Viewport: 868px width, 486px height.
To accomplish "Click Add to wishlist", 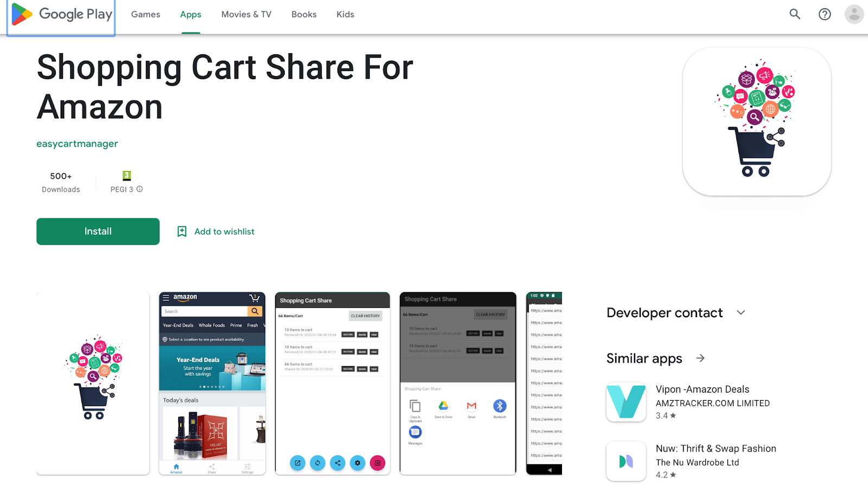I will pos(224,231).
